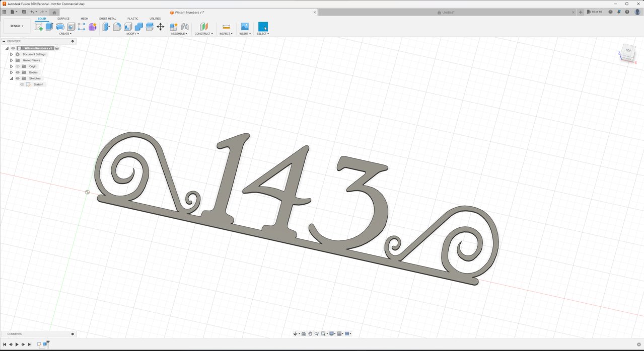The width and height of the screenshot is (644, 351).
Task: Switch to the MESH tab
Action: point(84,19)
